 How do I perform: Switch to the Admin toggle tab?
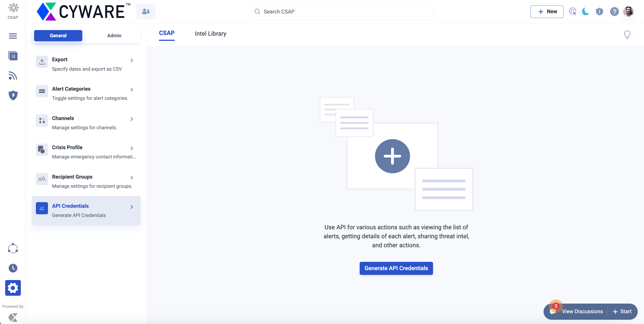click(114, 35)
